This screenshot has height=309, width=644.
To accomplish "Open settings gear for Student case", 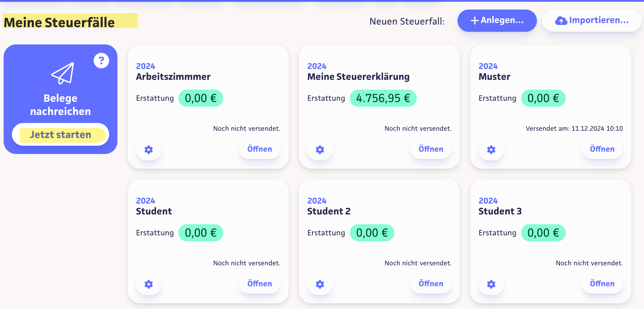I will pyautogui.click(x=149, y=284).
